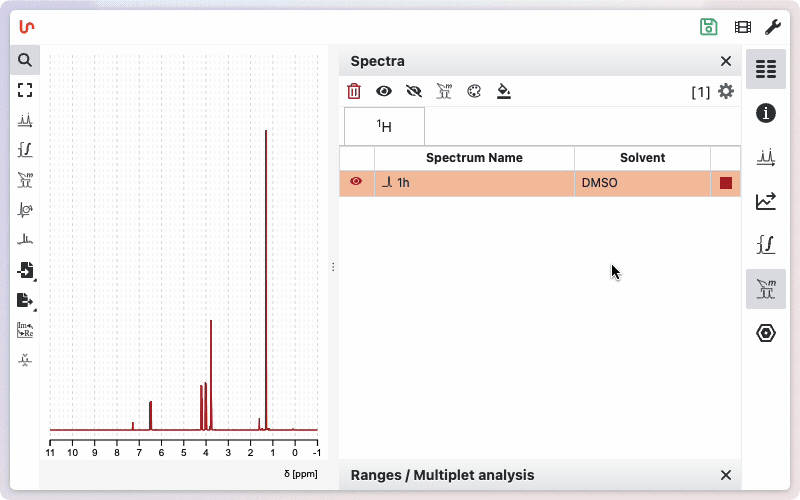Activate peak picking tool in left toolbar
800x500 pixels.
[25, 120]
